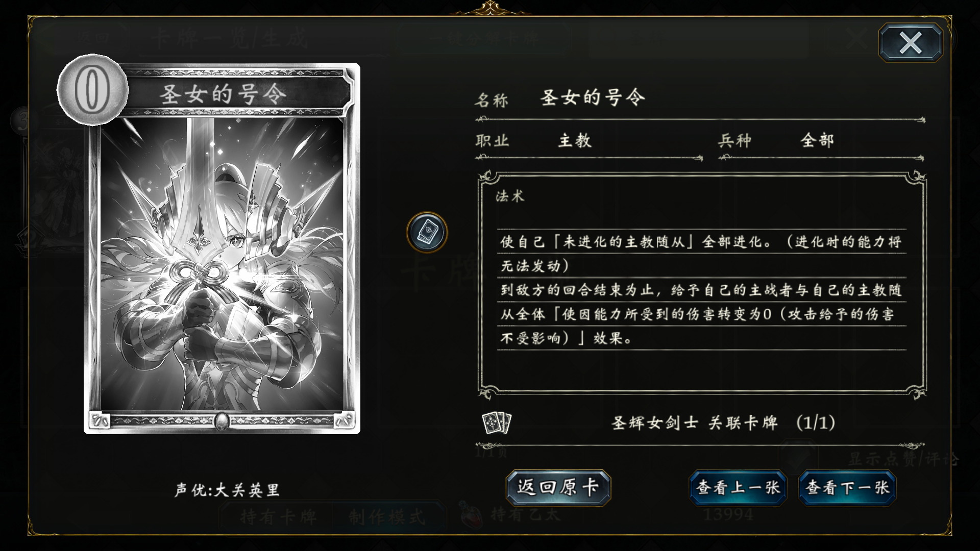
Task: Click the 圣辉女剑士 关联卡牌 (1/1) label
Action: click(723, 423)
